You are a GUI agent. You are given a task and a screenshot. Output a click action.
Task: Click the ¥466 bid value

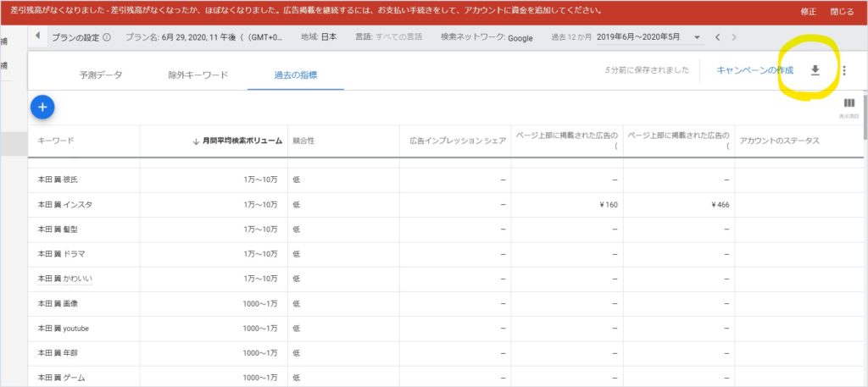tap(720, 205)
